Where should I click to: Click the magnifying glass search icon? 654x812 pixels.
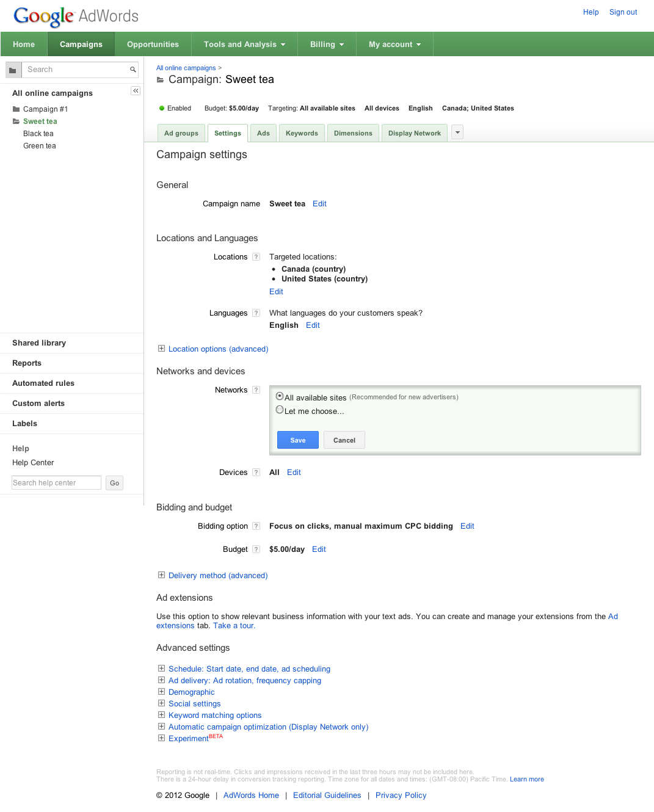pos(133,70)
